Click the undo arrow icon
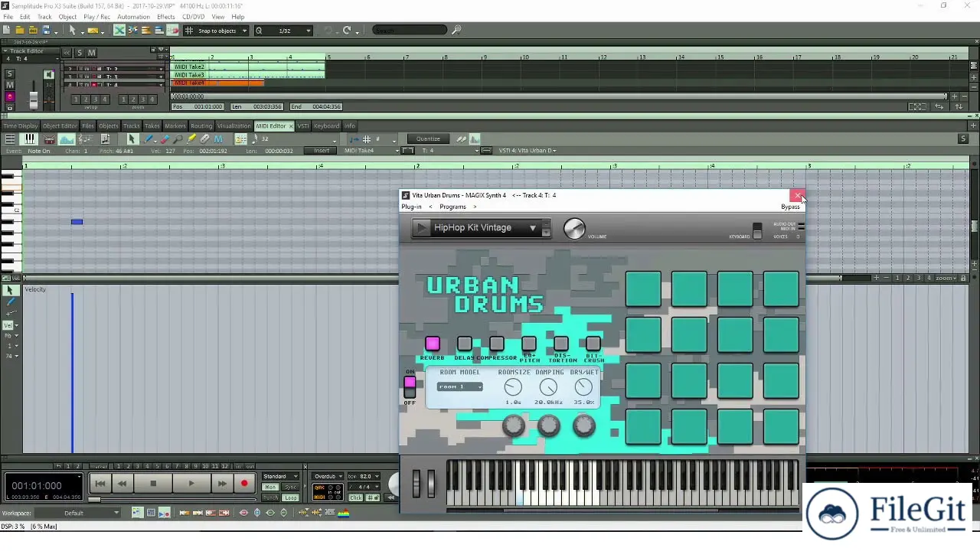Screen dimensions: 980x551 tap(328, 30)
